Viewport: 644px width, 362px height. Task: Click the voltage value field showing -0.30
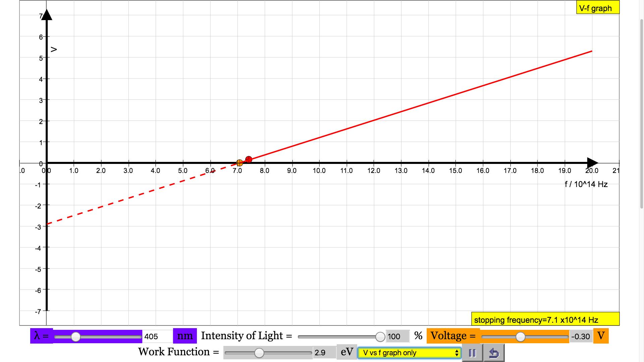pos(581,337)
